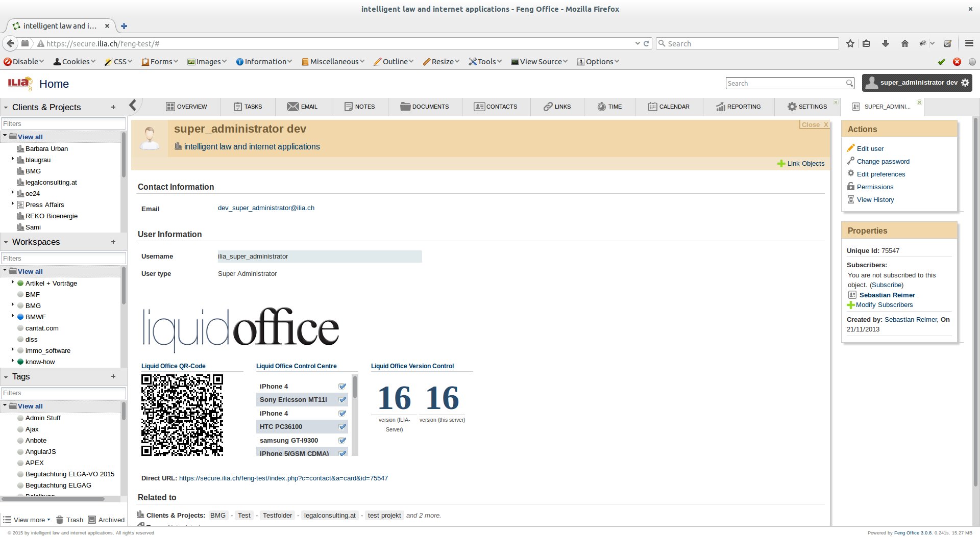Click the View History hourglass icon
The image size is (980, 537).
(851, 199)
